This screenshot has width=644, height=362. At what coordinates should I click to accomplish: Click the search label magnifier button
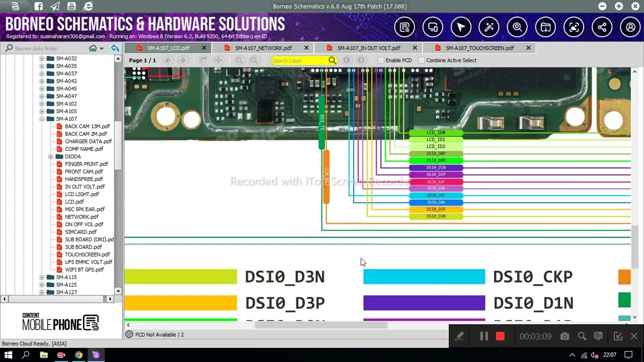pyautogui.click(x=332, y=60)
